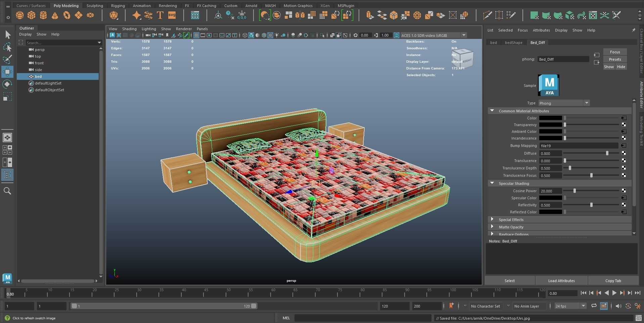Screen dimensions: 644x323
Task: Create a polygon cone from the shelf
Action: point(55,15)
